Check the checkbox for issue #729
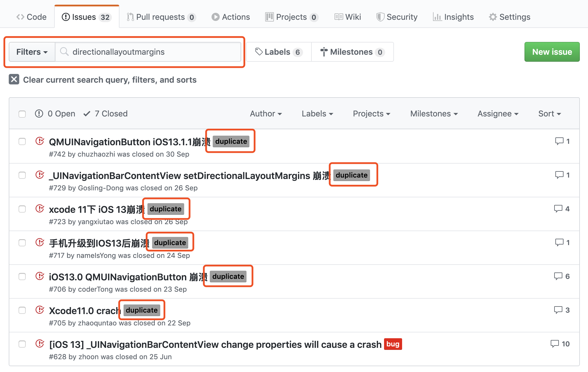This screenshot has width=588, height=372. pyautogui.click(x=22, y=175)
